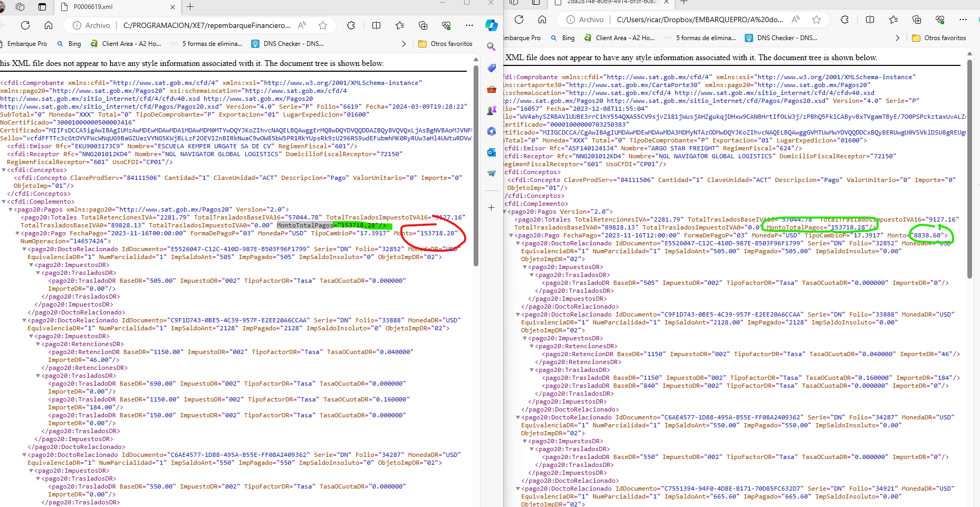980x507 pixels.
Task: Toggle vertical tabs in left window
Action: [x=42, y=7]
